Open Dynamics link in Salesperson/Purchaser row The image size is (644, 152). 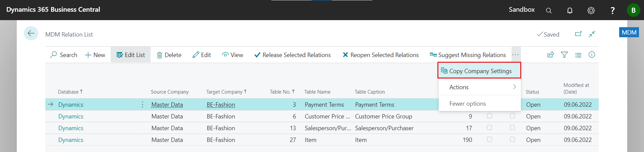pos(71,128)
